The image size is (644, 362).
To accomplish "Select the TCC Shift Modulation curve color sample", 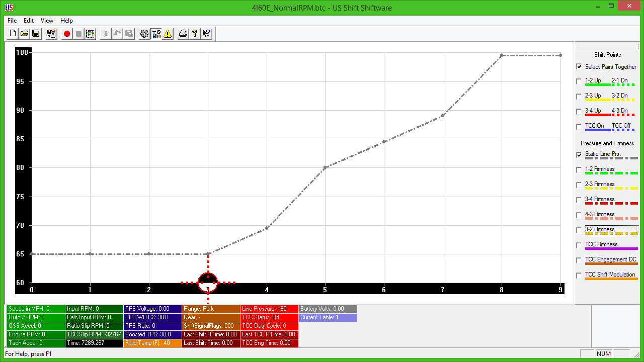I will (611, 278).
